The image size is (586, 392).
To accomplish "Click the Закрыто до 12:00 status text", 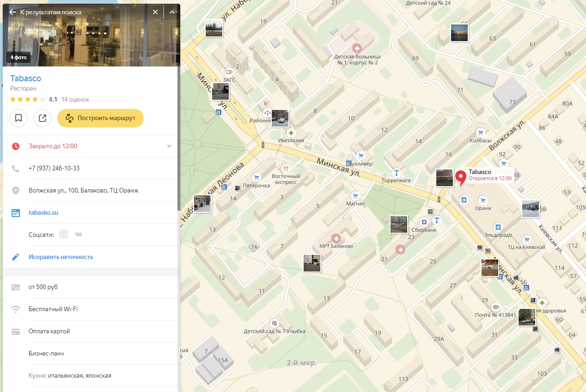I will [x=53, y=146].
